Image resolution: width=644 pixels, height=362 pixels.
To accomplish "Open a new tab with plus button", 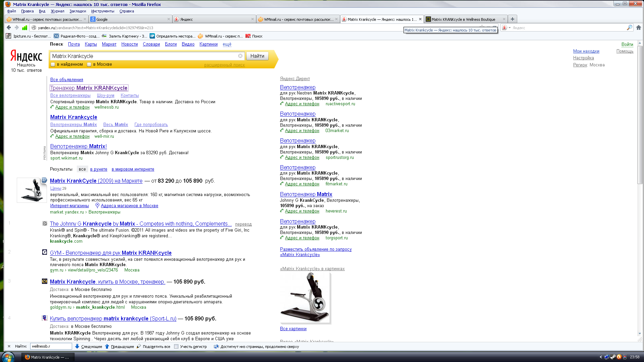I will click(512, 19).
